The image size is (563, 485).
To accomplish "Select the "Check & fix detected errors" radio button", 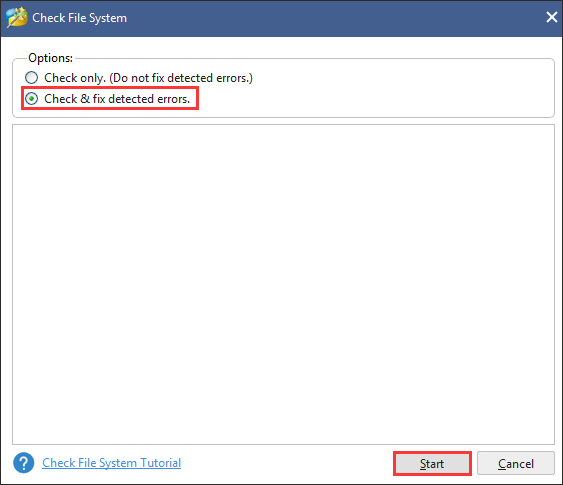I will (32, 98).
